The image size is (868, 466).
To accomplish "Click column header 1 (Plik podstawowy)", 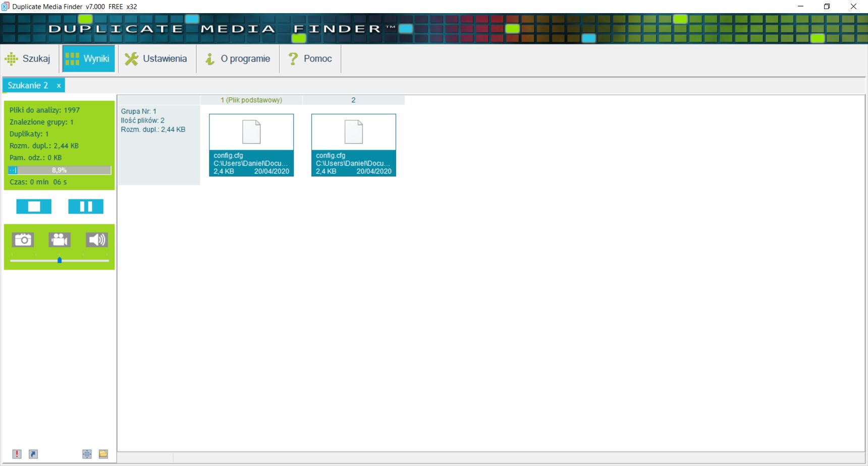I will pyautogui.click(x=251, y=100).
